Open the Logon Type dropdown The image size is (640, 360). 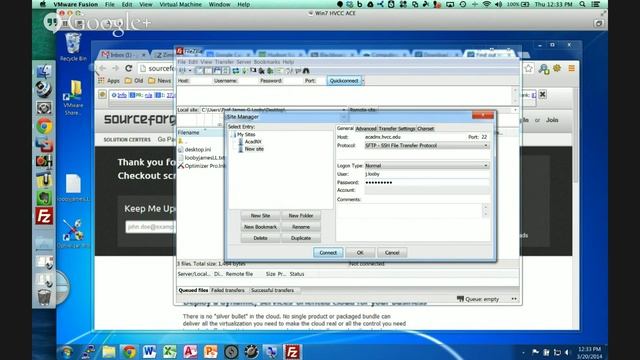[427, 166]
